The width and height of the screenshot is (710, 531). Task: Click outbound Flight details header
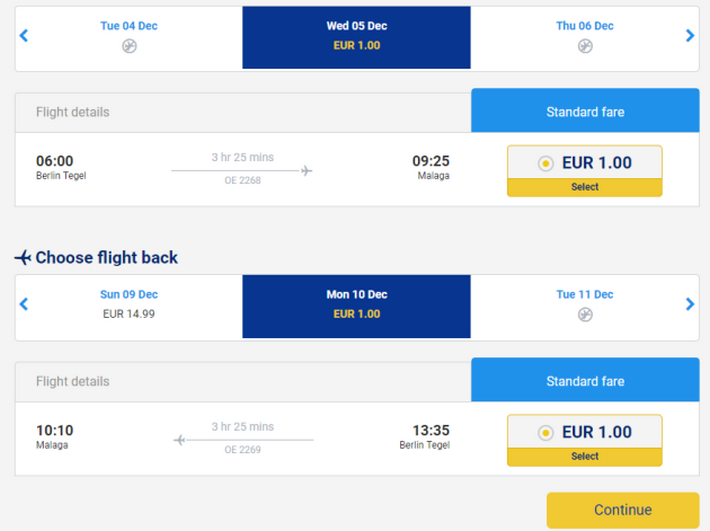73,112
